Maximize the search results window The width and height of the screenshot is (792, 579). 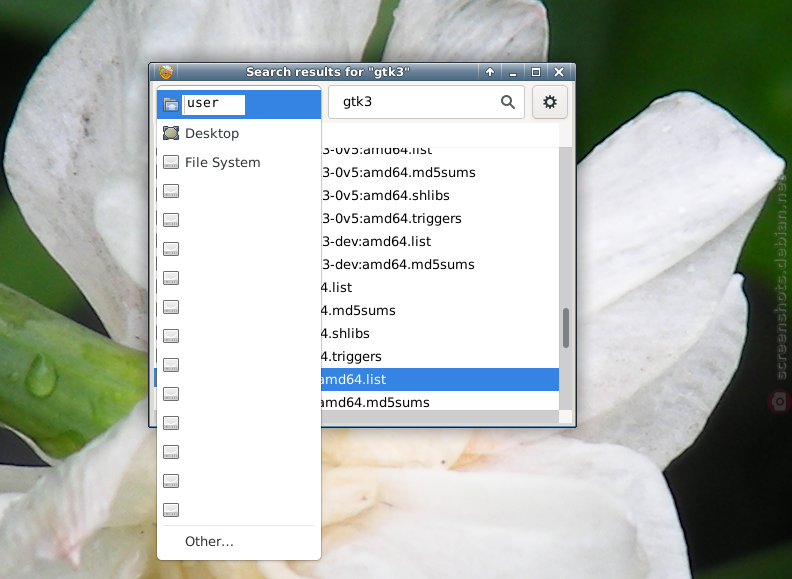click(x=536, y=72)
